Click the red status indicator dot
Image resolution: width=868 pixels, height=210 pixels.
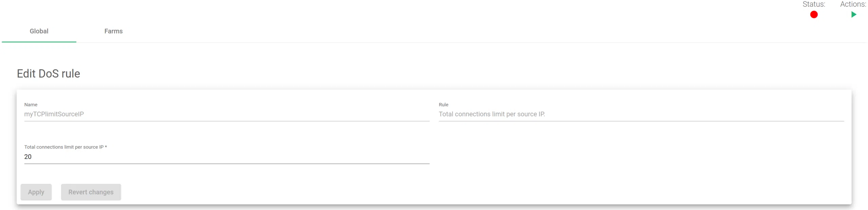click(x=814, y=15)
